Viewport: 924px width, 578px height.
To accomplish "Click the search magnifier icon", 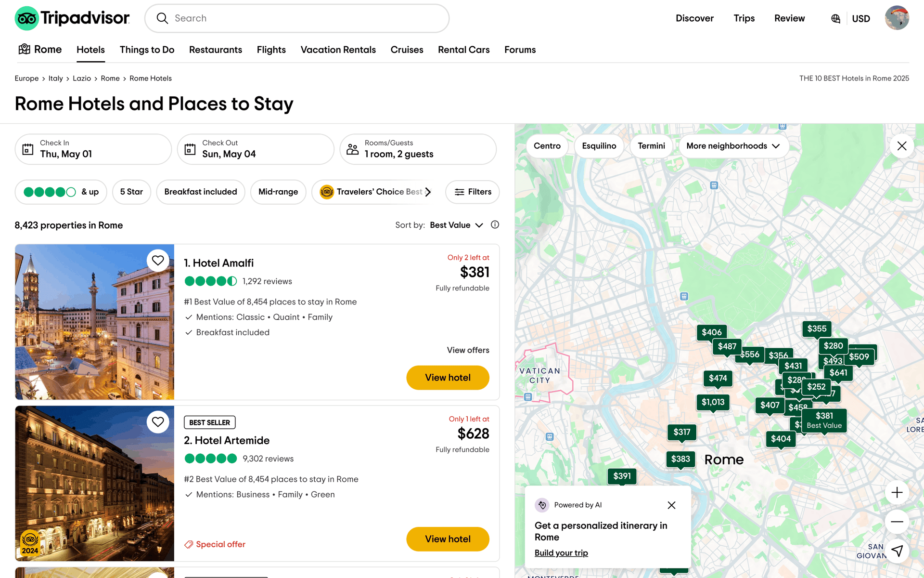I will (162, 18).
